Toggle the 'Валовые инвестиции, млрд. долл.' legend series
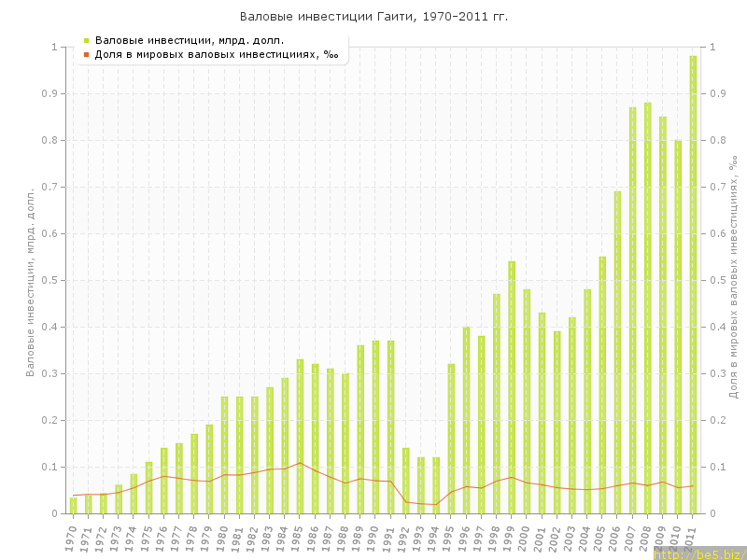 tap(189, 40)
